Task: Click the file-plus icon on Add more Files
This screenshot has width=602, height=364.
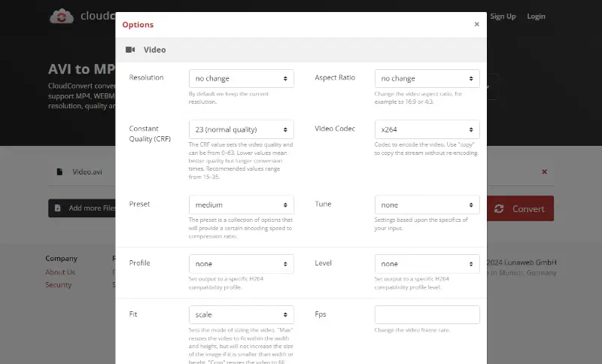Action: pos(58,208)
